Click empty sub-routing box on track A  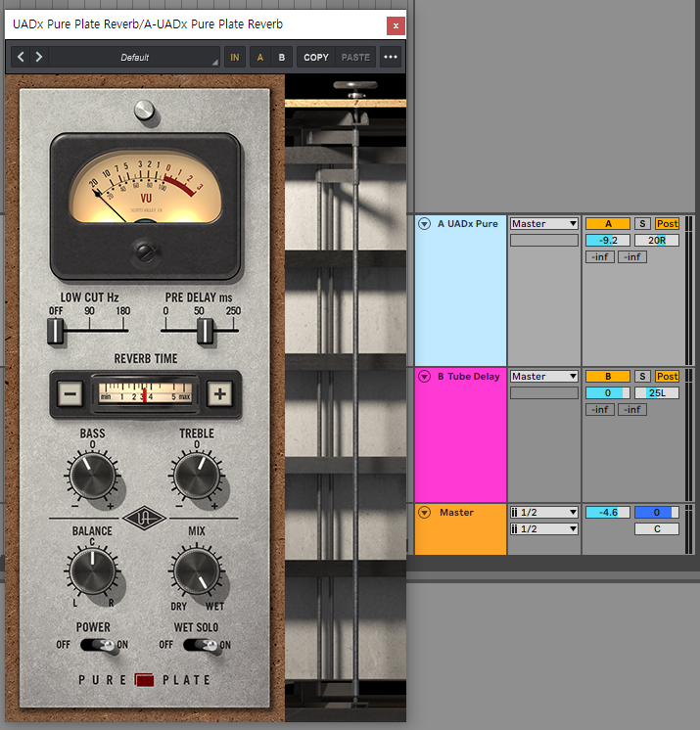pos(544,240)
